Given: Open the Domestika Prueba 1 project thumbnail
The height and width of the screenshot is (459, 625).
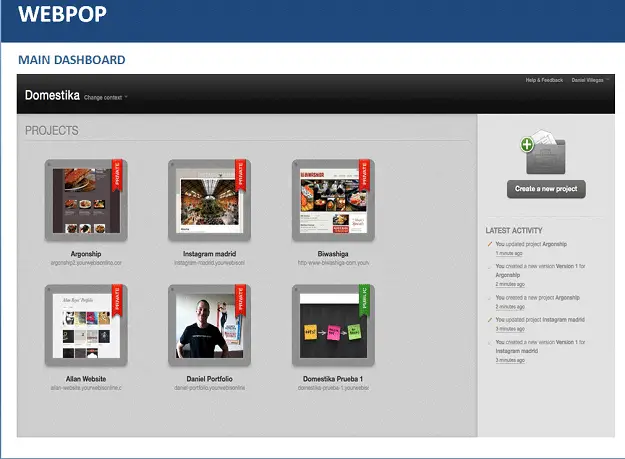Looking at the screenshot, I should pos(333,325).
